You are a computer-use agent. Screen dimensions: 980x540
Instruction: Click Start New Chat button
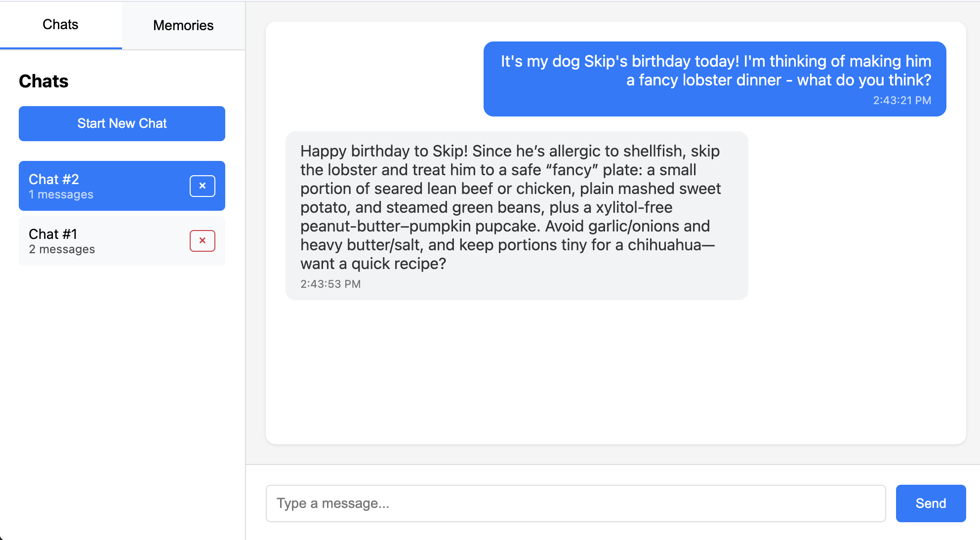tap(122, 123)
